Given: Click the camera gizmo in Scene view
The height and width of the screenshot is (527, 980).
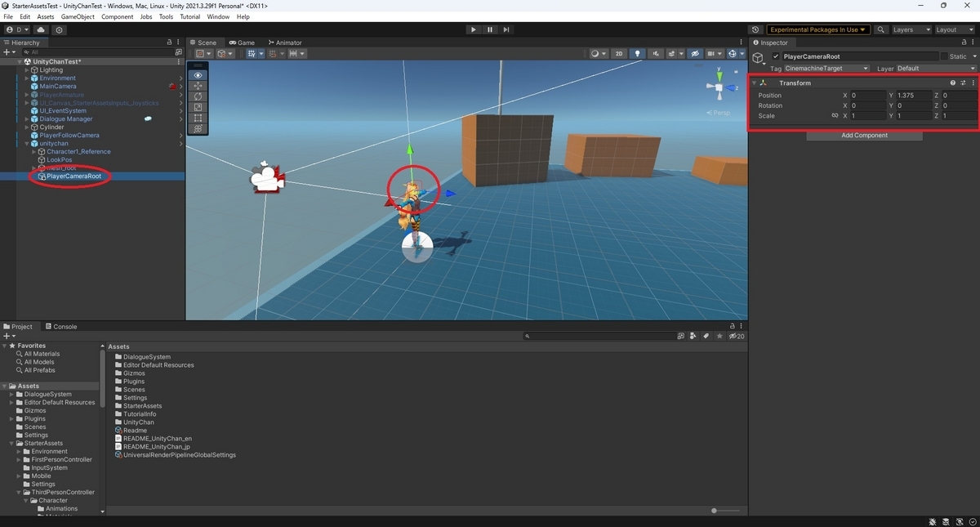Looking at the screenshot, I should (x=266, y=179).
